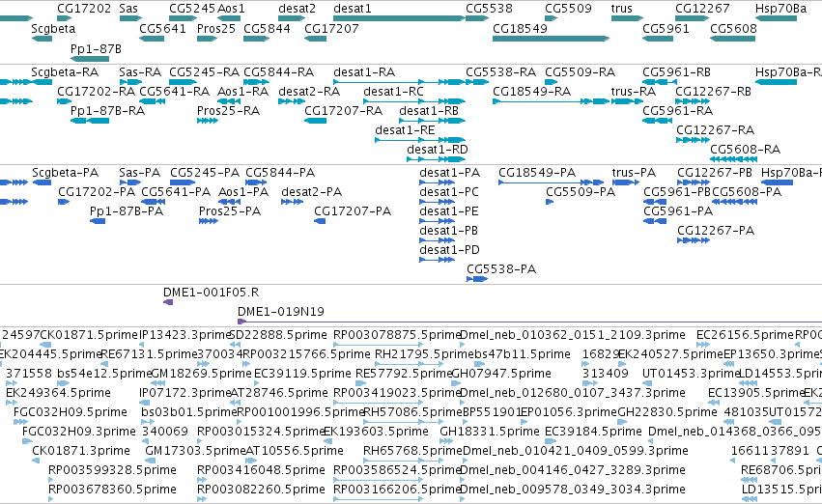Select the desat1-PD protein label
822x504 pixels.
pos(450,250)
